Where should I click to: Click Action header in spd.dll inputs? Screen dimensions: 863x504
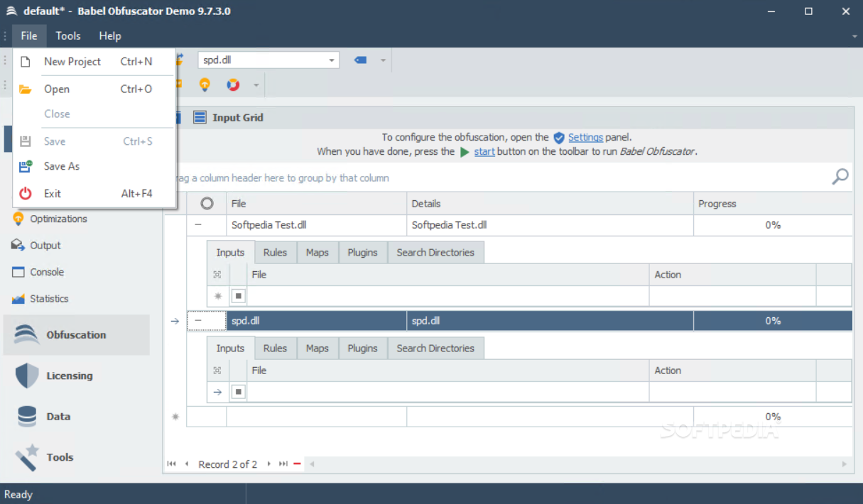[x=733, y=371]
